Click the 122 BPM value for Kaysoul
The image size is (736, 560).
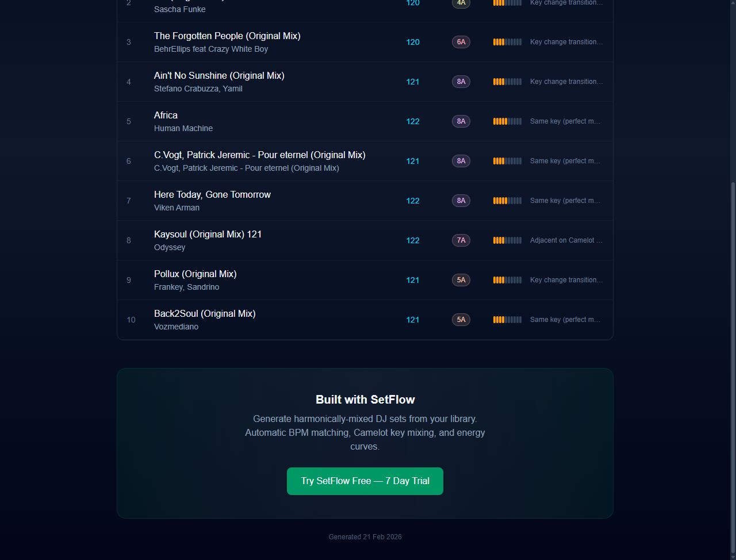413,240
